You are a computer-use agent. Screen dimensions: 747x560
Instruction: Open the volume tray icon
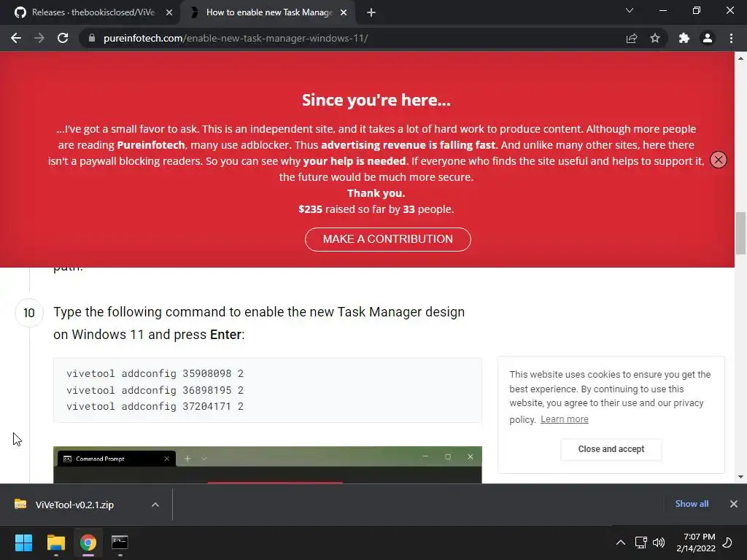coord(659,542)
